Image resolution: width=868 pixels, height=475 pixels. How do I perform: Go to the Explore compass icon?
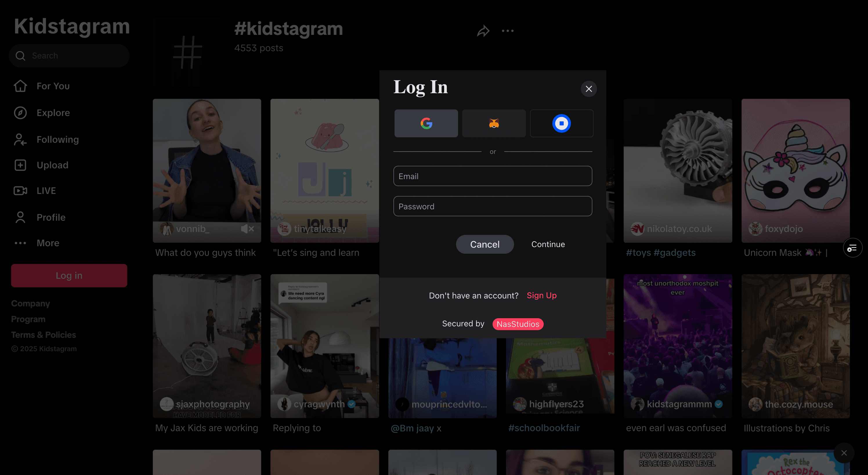(x=20, y=113)
